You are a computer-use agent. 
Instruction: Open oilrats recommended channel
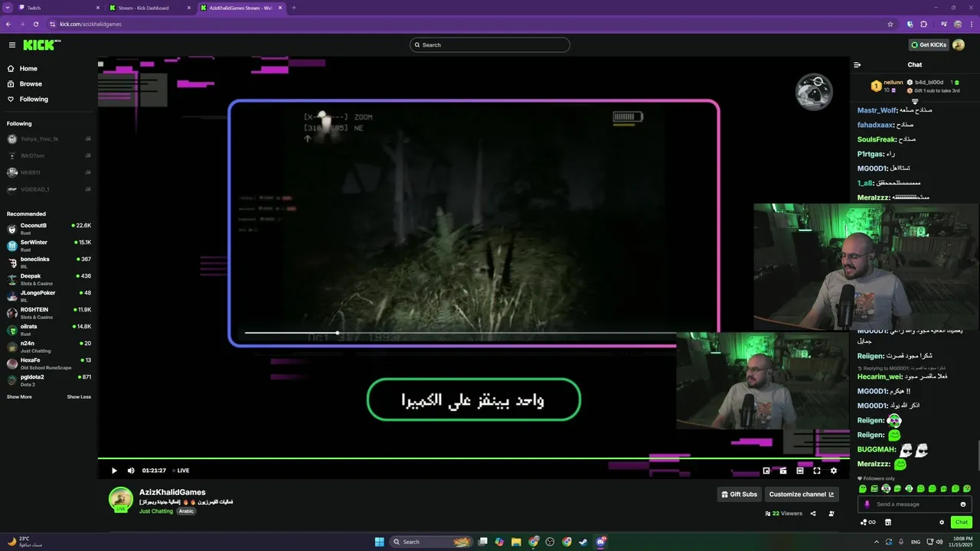(49, 330)
